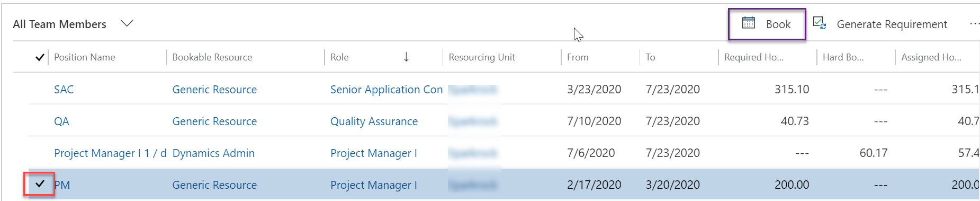
Task: Open Senior Application Con role link
Action: click(x=386, y=89)
